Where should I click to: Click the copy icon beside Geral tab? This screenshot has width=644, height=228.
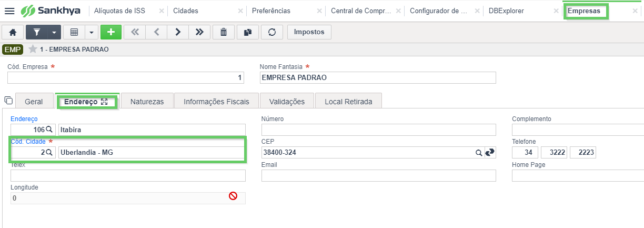tap(8, 100)
